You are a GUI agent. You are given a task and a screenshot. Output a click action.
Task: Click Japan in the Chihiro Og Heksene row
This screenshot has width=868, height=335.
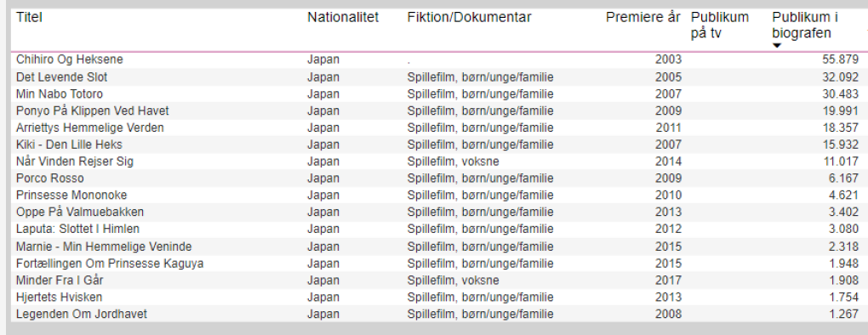[323, 60]
